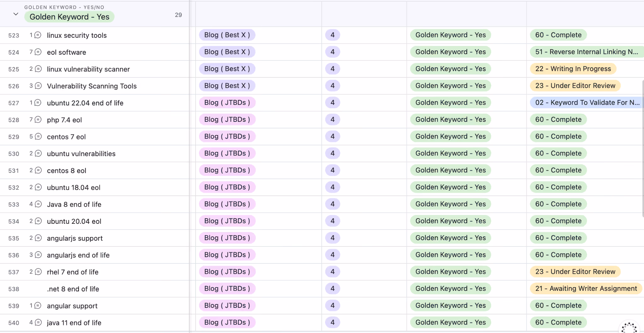Click 23 - Under Editor Review for rhel 7
Screen dimensions: 644x333
575,272
